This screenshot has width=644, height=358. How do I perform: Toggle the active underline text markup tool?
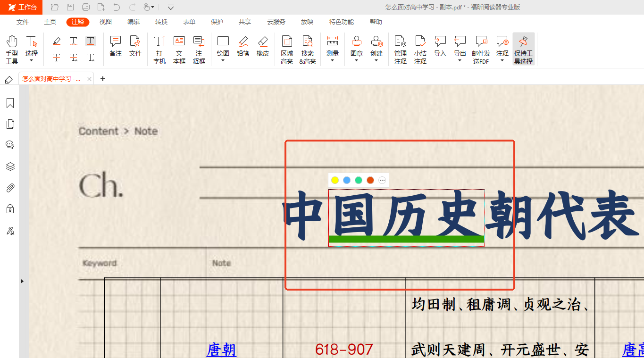pyautogui.click(x=90, y=41)
